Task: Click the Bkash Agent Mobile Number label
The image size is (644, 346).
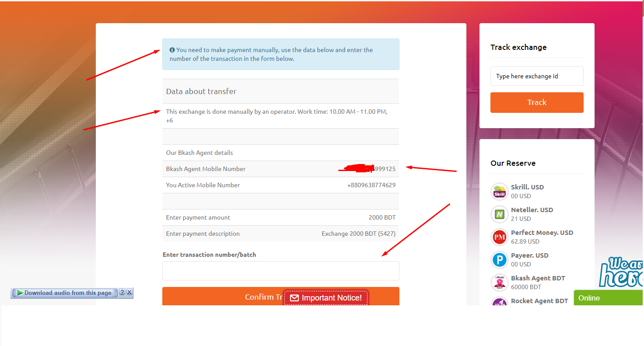Action: click(x=206, y=169)
